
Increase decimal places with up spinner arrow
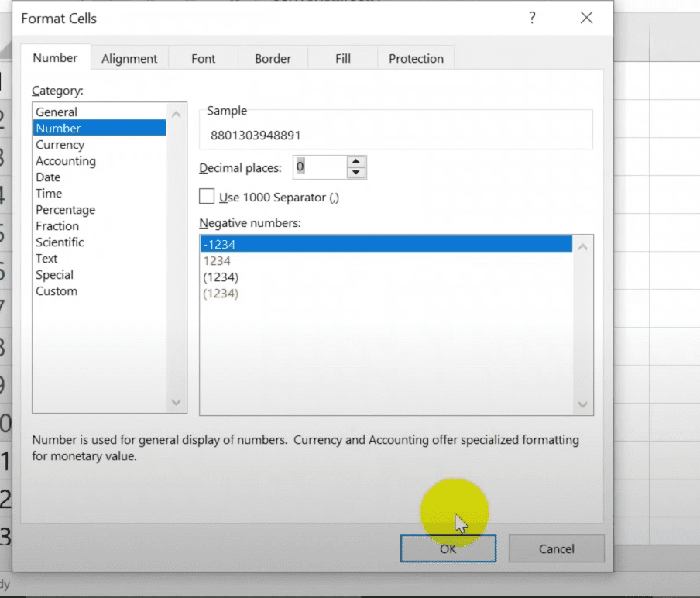[x=356, y=162]
